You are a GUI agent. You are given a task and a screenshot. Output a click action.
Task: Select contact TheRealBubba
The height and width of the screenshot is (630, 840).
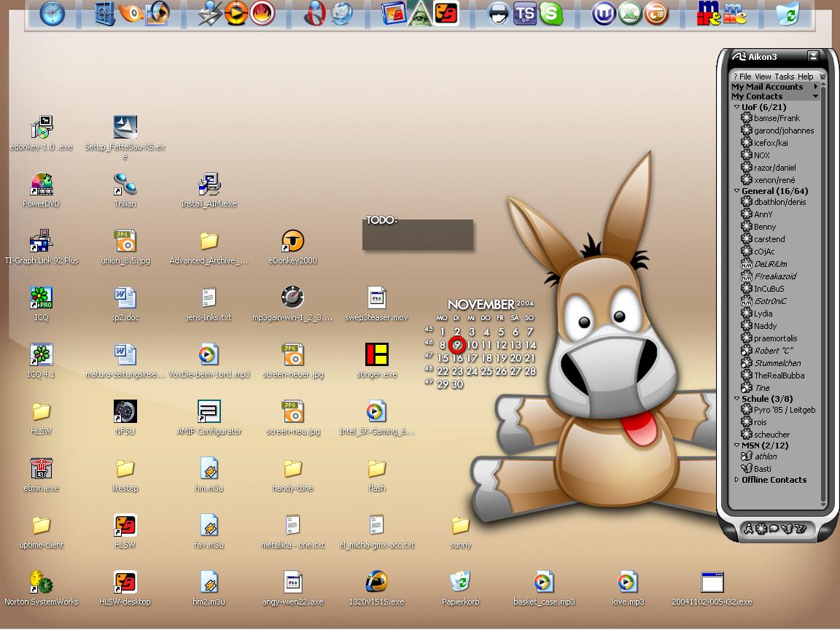[x=773, y=376]
